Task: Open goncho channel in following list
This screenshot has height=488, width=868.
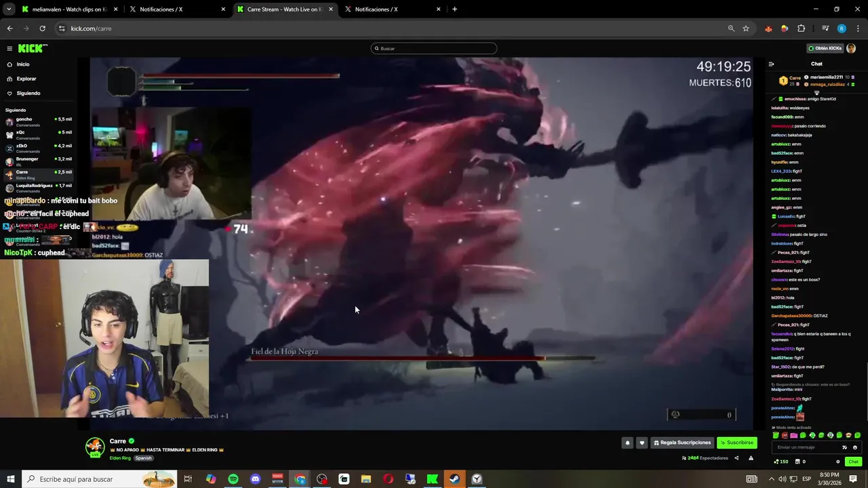Action: (39, 122)
